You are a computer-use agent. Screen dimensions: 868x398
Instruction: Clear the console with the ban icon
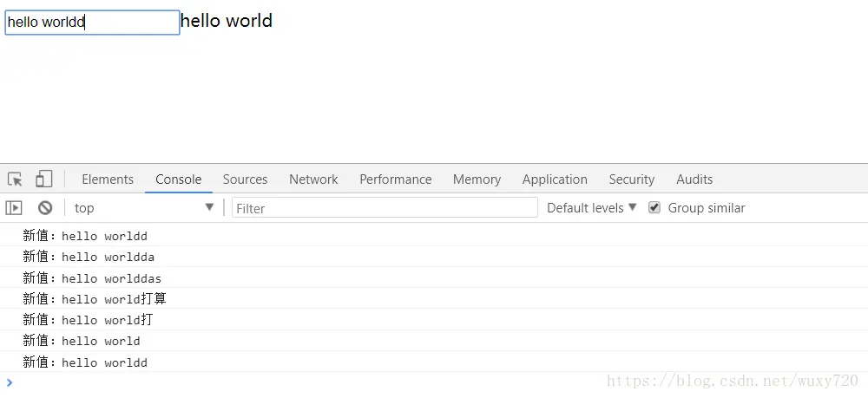pos(45,208)
